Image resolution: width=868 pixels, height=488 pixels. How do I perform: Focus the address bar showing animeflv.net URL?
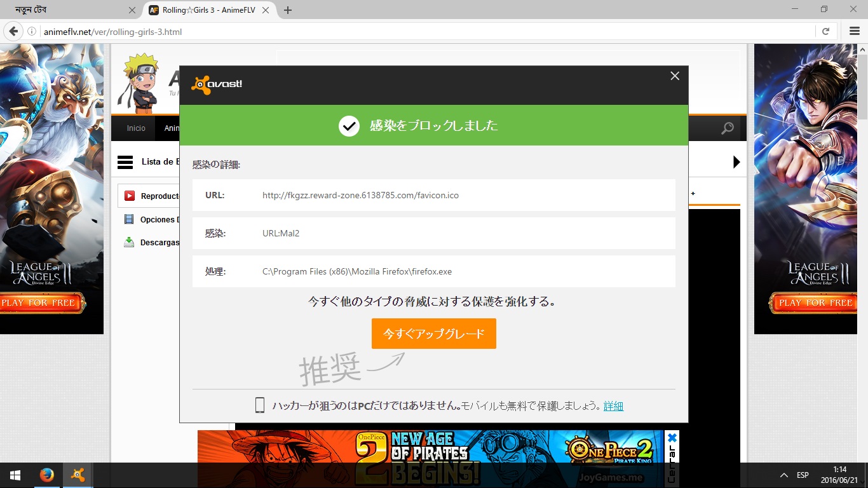pos(426,31)
